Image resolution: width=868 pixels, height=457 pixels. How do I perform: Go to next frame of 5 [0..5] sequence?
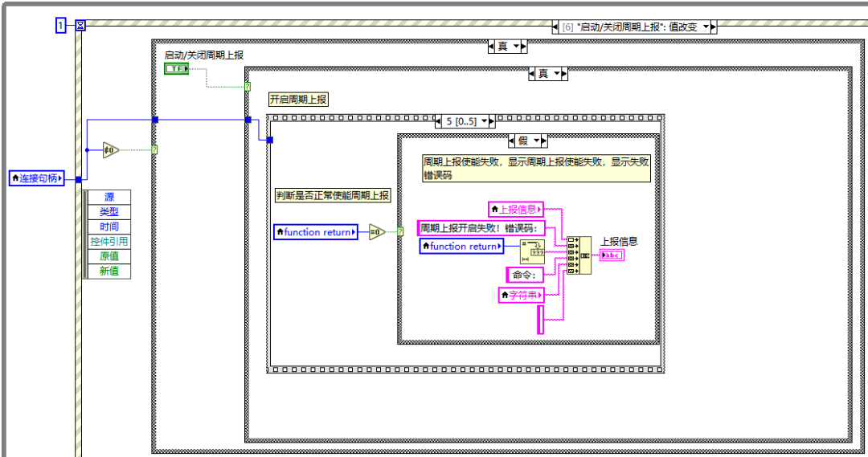tap(492, 121)
